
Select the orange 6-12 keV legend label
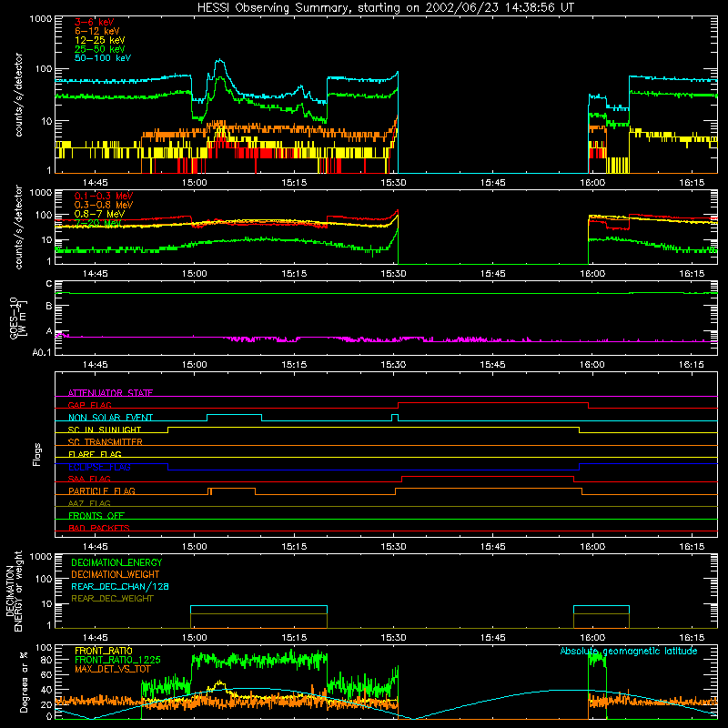point(96,31)
